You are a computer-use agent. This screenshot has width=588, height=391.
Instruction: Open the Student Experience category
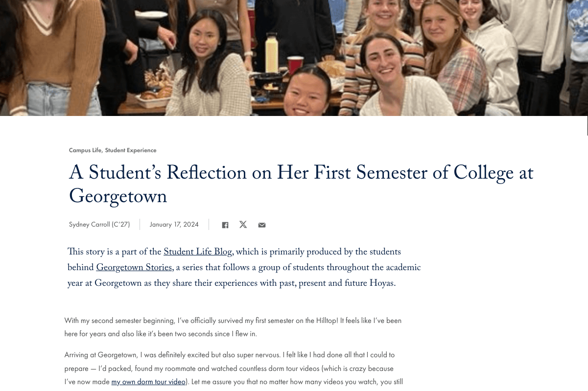131,150
